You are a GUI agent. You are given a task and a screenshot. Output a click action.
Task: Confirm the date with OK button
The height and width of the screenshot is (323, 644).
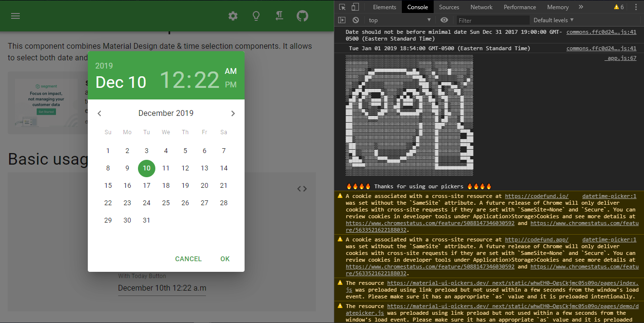[x=225, y=259]
